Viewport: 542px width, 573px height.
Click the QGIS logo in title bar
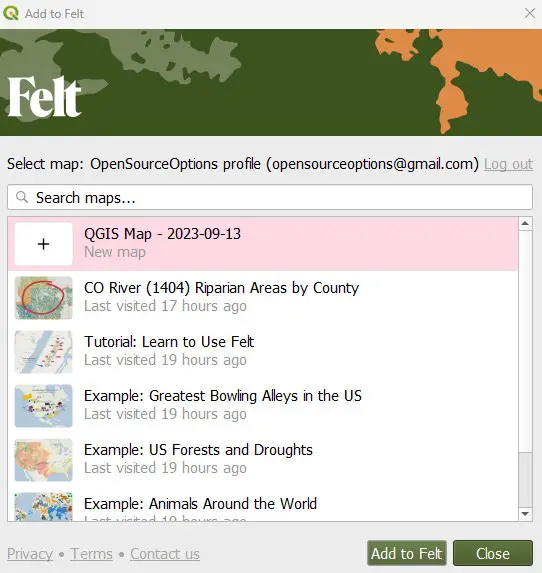11,13
